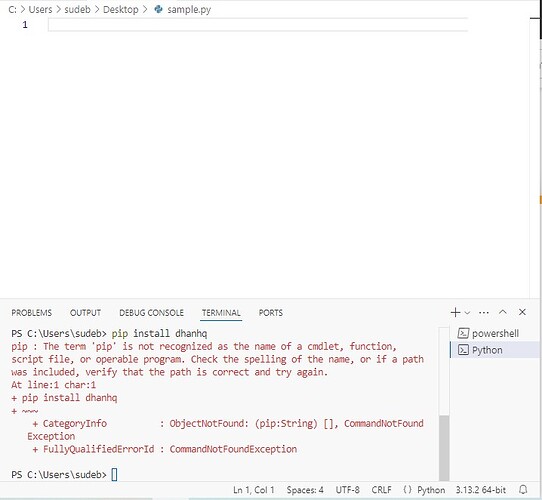Viewport: 542px width, 500px height.
Task: Click the curly braces icon in status bar
Action: coord(408,490)
